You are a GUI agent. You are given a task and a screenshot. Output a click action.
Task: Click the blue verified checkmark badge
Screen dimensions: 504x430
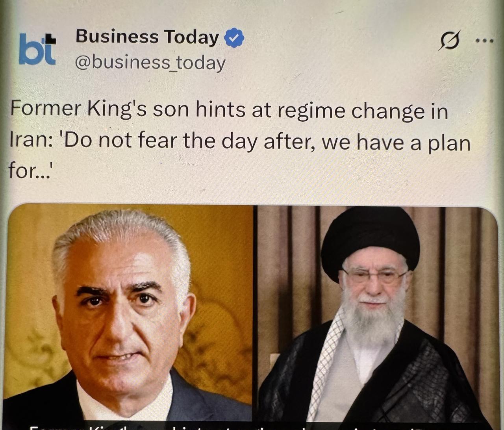(x=234, y=38)
